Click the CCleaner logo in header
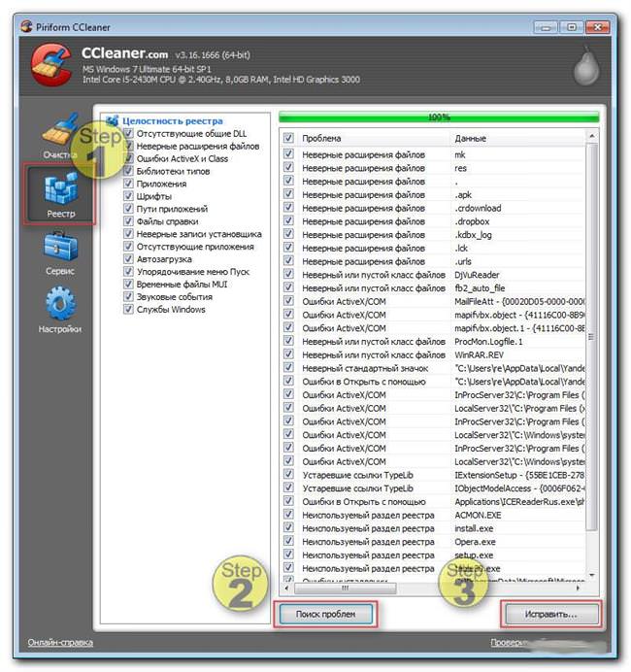This screenshot has height=672, width=631. 51,65
